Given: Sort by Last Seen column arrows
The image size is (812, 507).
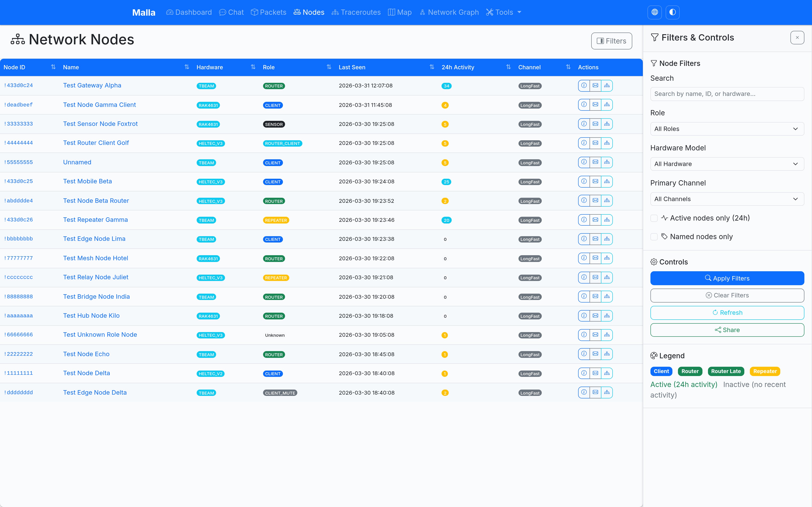Looking at the screenshot, I should tap(432, 67).
